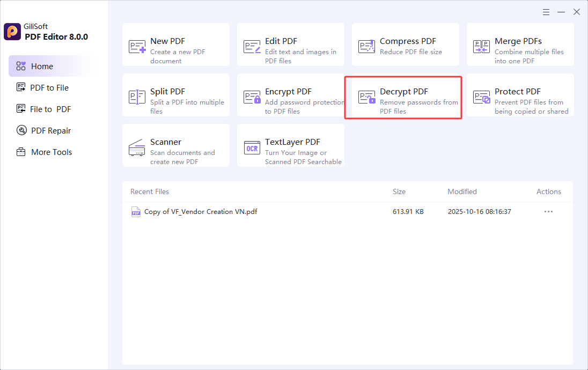Click the Decrypt PDF unlock icon
588x370 pixels.
tap(367, 97)
